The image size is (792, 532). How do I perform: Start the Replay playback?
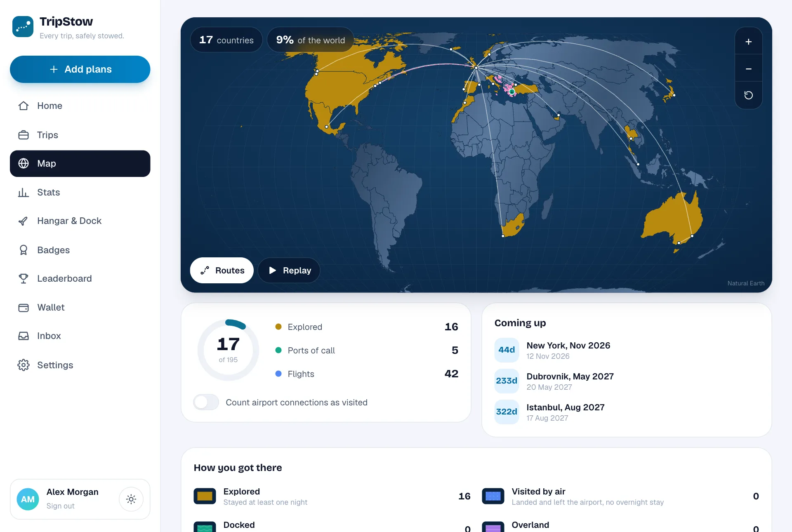289,271
